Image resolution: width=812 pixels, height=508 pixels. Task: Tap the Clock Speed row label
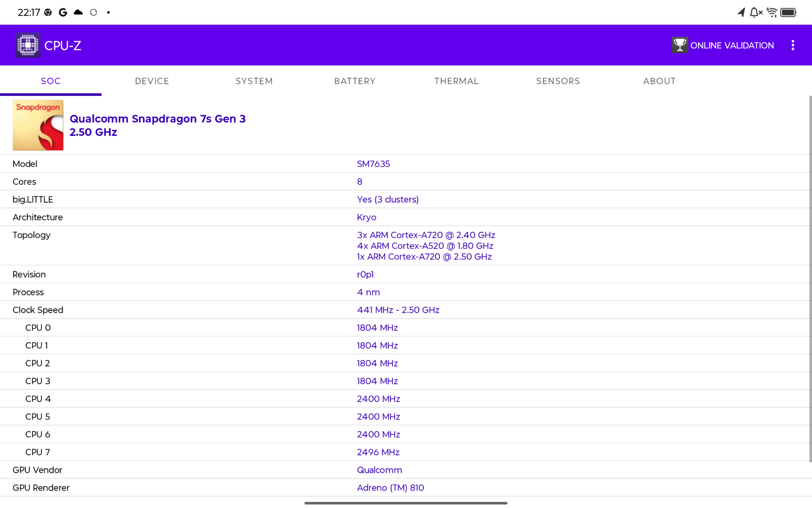point(38,310)
